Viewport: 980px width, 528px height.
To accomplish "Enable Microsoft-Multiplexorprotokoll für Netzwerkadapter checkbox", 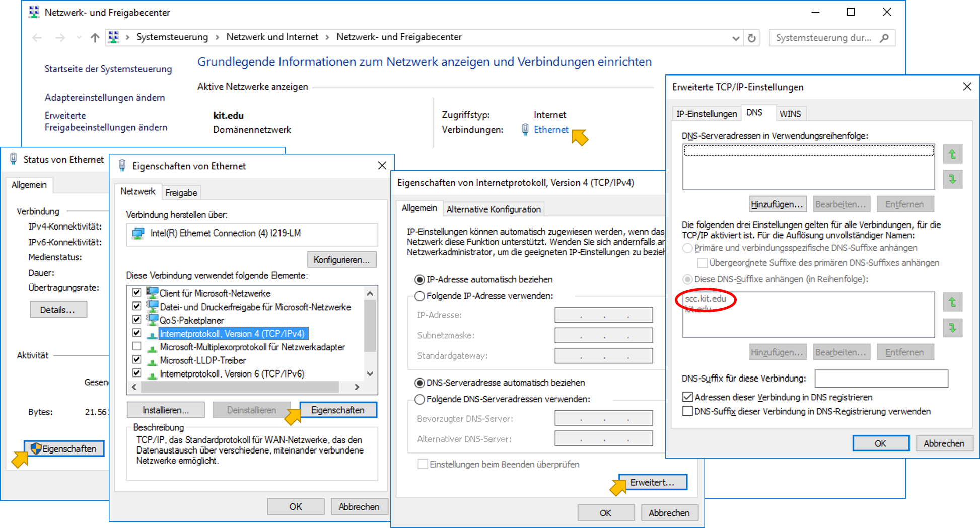I will point(136,347).
